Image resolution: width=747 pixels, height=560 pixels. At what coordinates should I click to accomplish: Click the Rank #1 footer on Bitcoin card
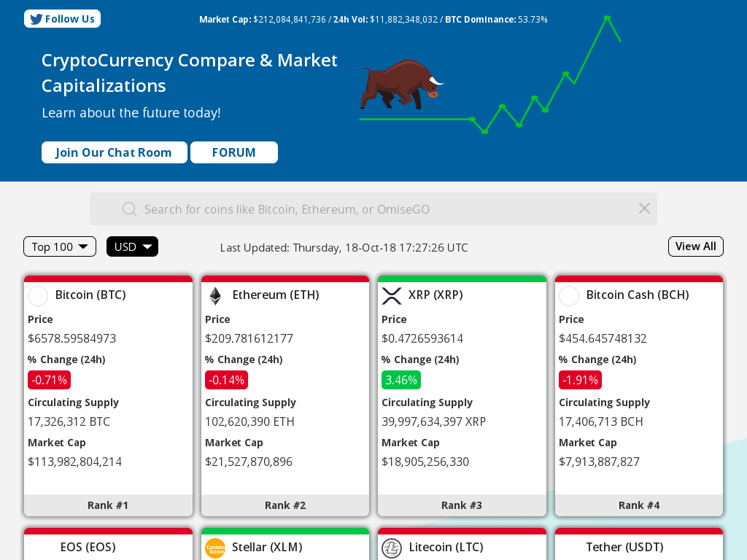point(108,505)
